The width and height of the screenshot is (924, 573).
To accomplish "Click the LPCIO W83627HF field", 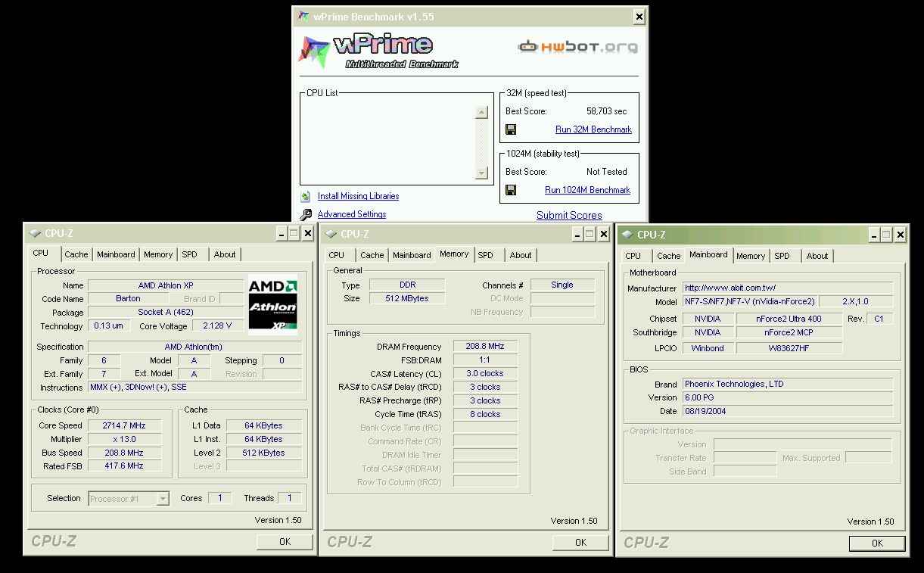I will (x=789, y=348).
